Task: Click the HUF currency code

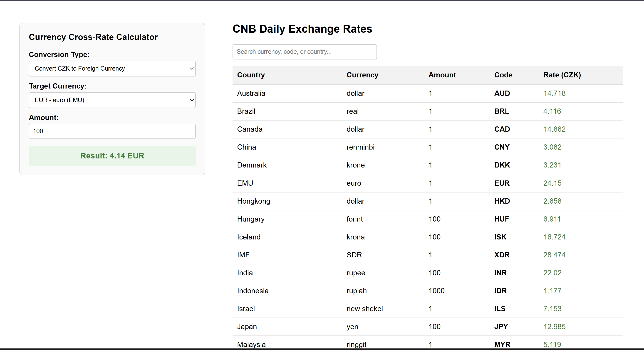Action: [501, 219]
